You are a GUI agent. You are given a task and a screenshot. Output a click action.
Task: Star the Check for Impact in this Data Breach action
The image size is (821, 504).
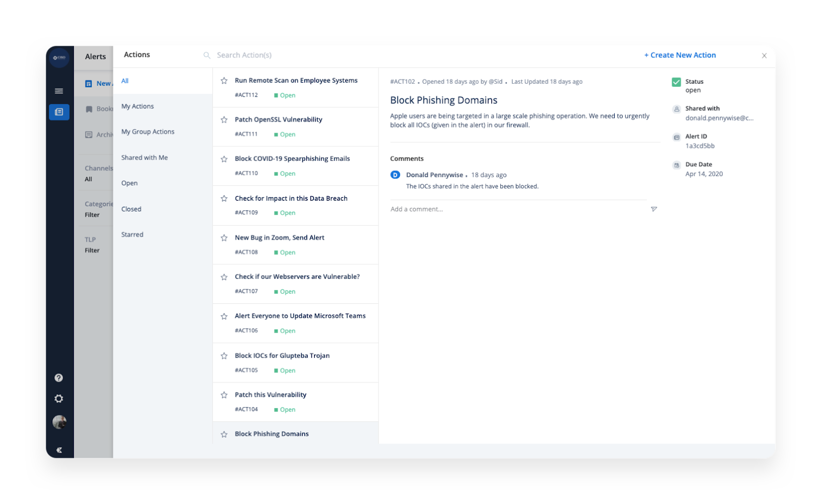point(224,199)
